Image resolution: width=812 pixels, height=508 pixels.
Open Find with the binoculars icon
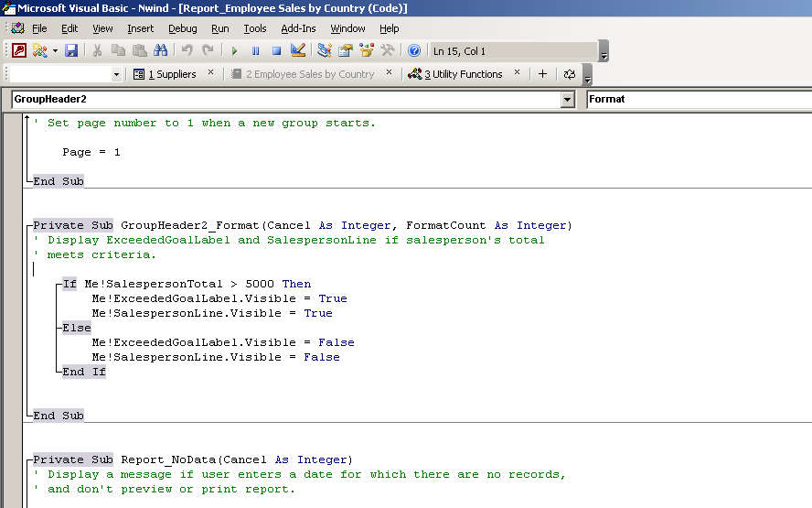click(161, 50)
